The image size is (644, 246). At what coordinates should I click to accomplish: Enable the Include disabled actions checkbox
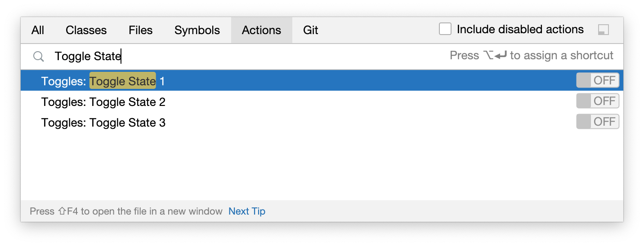coord(445,29)
